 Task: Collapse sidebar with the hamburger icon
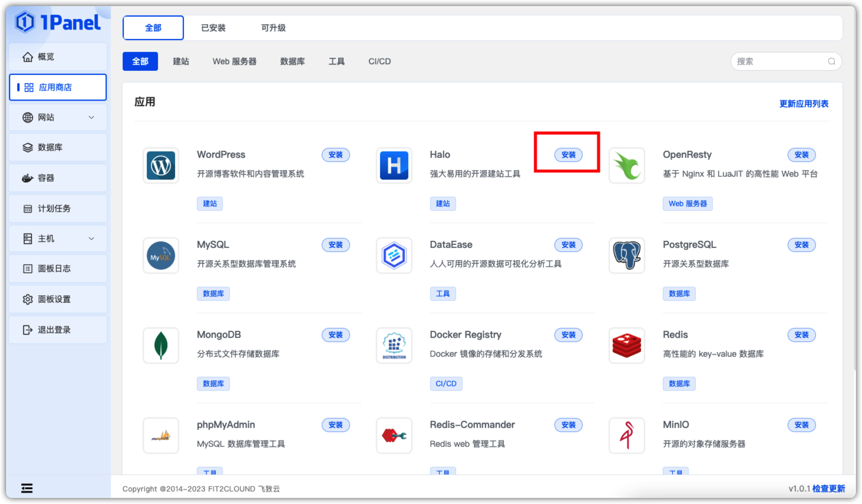click(27, 488)
